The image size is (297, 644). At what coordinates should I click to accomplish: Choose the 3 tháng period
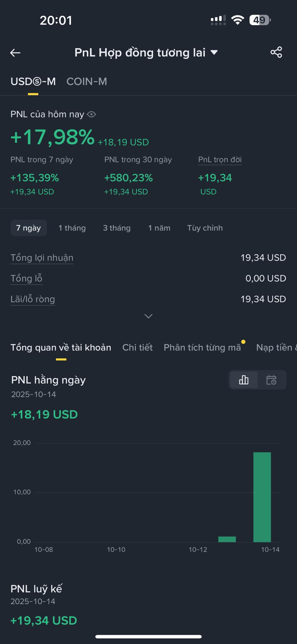[x=117, y=228]
